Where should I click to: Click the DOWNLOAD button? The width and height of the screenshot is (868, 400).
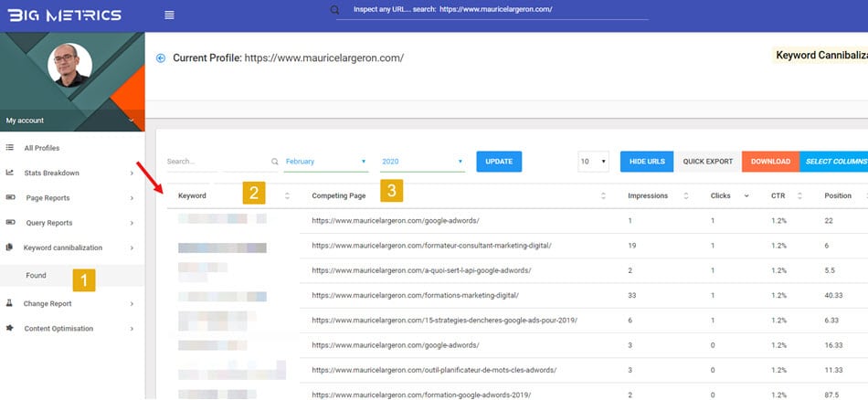(x=770, y=162)
